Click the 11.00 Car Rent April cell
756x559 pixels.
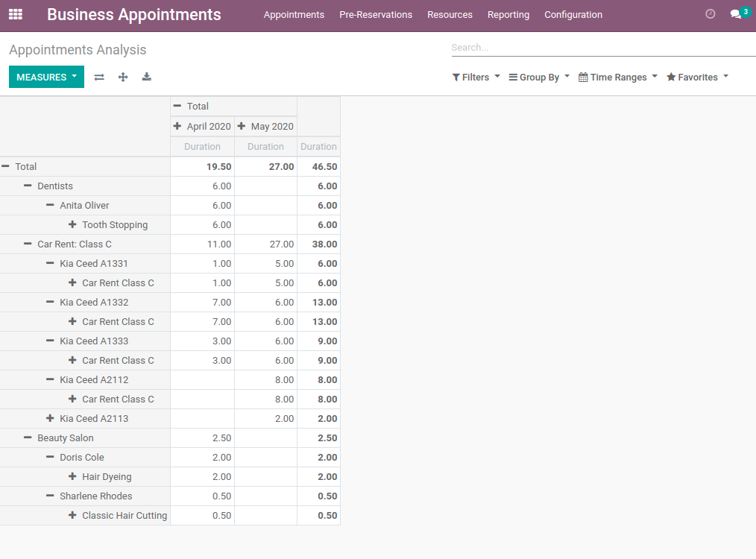[203, 244]
